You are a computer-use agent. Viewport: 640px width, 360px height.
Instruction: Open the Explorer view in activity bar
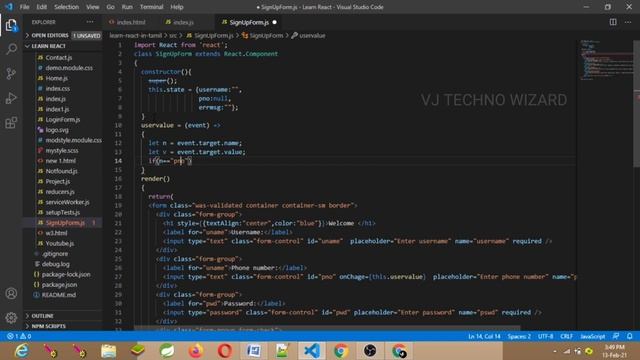pyautogui.click(x=11, y=26)
